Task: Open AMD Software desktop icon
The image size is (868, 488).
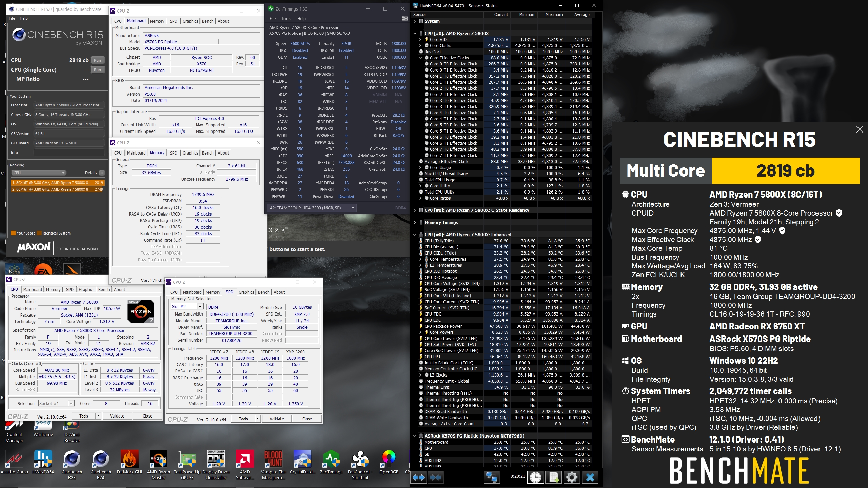Action: pyautogui.click(x=245, y=465)
